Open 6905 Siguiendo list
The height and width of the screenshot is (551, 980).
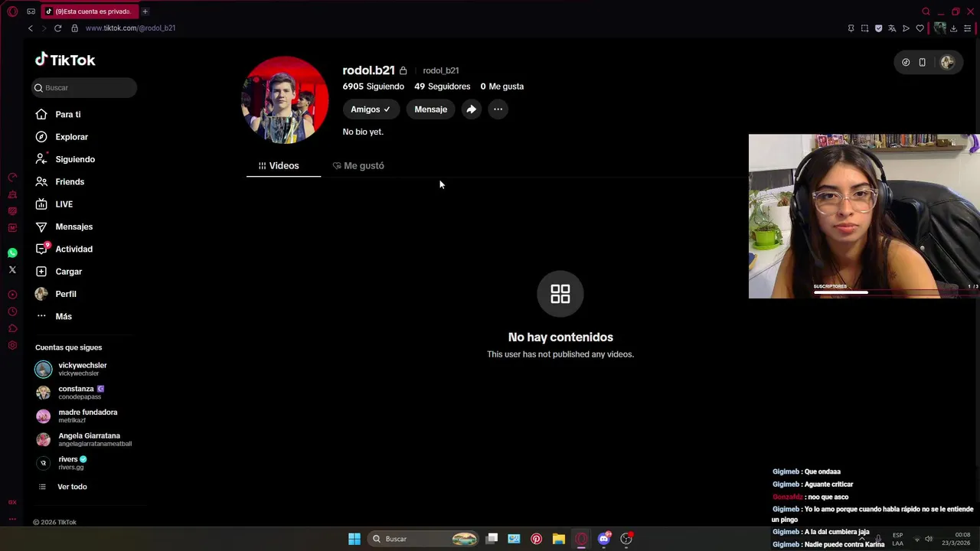pyautogui.click(x=373, y=86)
